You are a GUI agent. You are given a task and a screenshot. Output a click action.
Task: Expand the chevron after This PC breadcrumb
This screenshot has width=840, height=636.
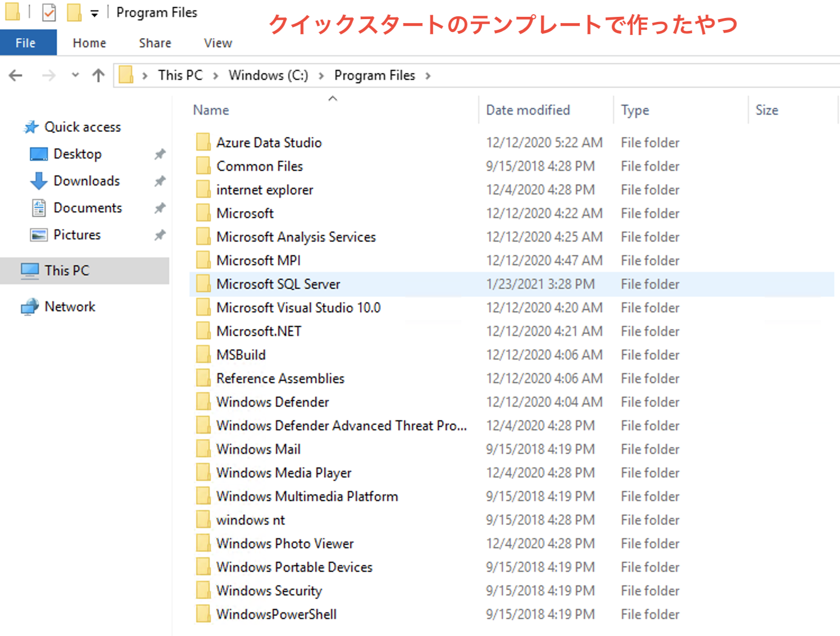(x=216, y=76)
